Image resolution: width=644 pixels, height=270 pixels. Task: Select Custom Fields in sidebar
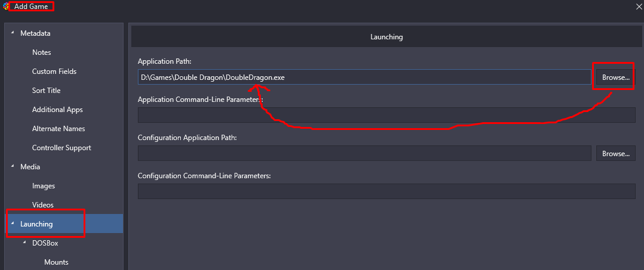[54, 72]
